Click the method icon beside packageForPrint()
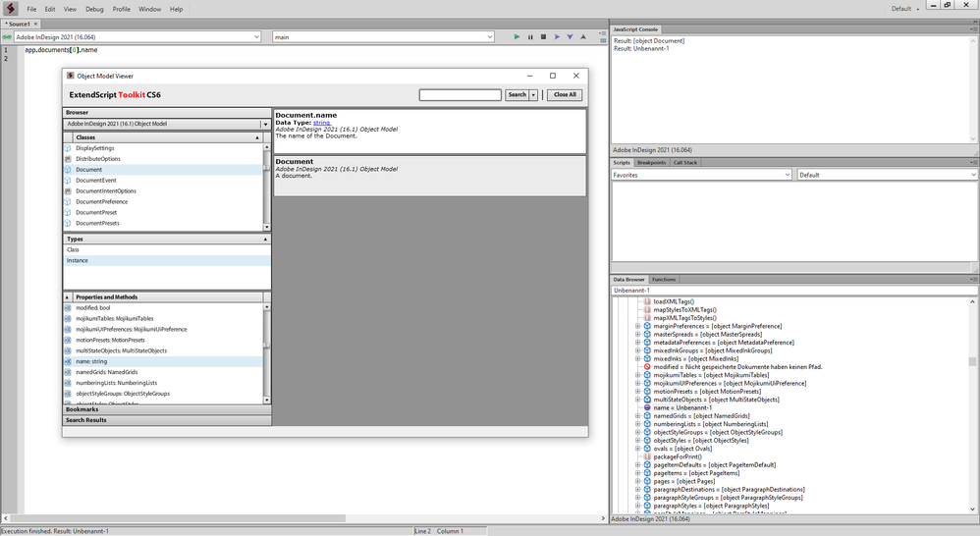Image resolution: width=980 pixels, height=536 pixels. pos(647,456)
